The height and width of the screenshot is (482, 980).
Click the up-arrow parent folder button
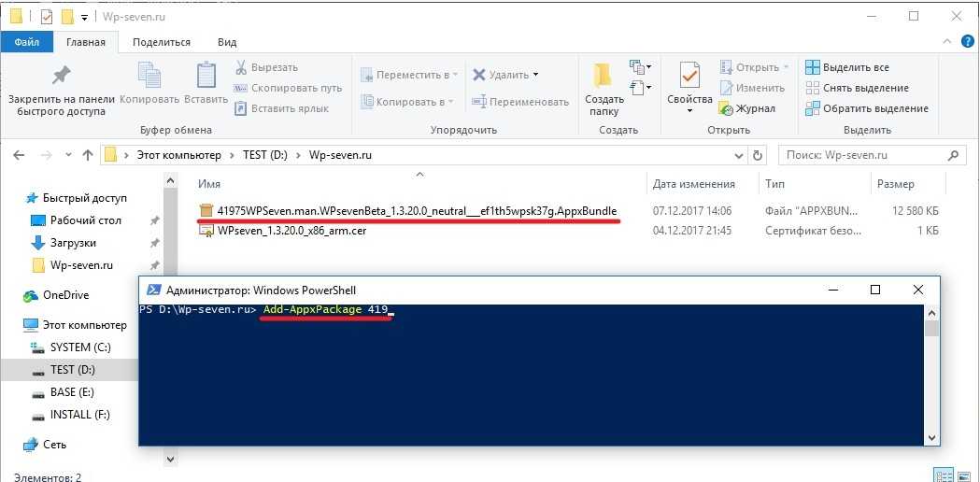[88, 155]
